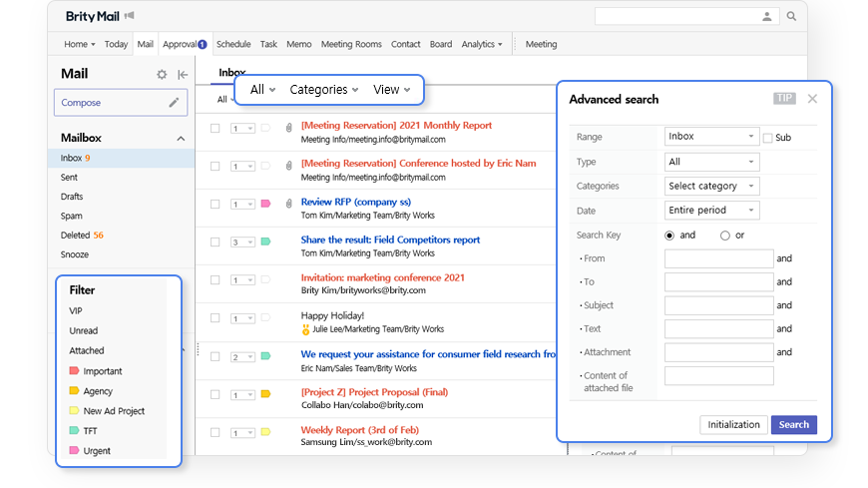Screen dimensions: 868x488
Task: Click pink category tag on Review RFP
Action: [265, 204]
